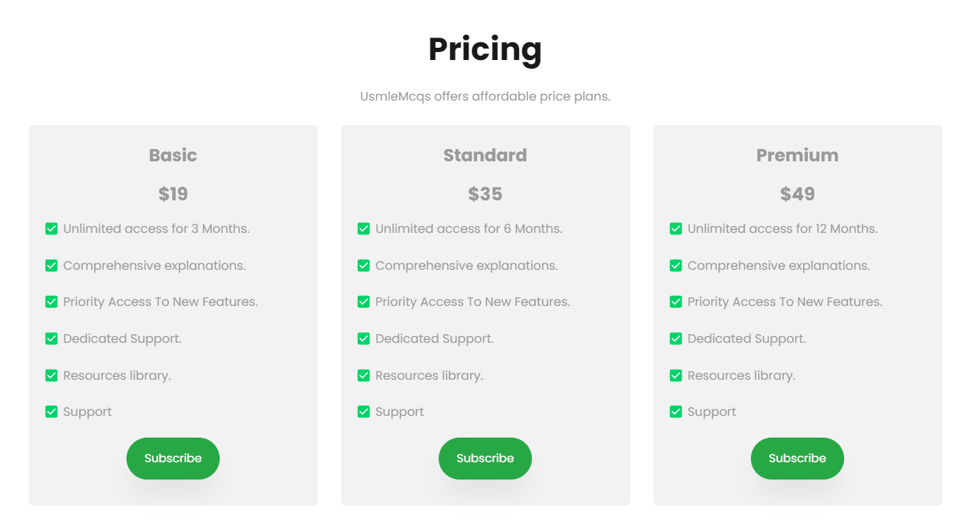Click the checkmark for Basic's unlimited 3 months access
Viewport: 980px width, 528px height.
[51, 228]
